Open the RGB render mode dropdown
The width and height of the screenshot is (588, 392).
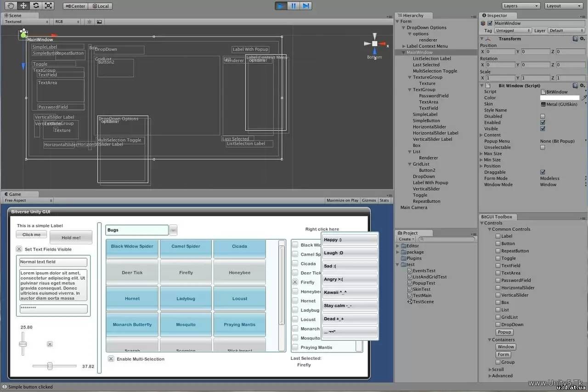(x=67, y=22)
